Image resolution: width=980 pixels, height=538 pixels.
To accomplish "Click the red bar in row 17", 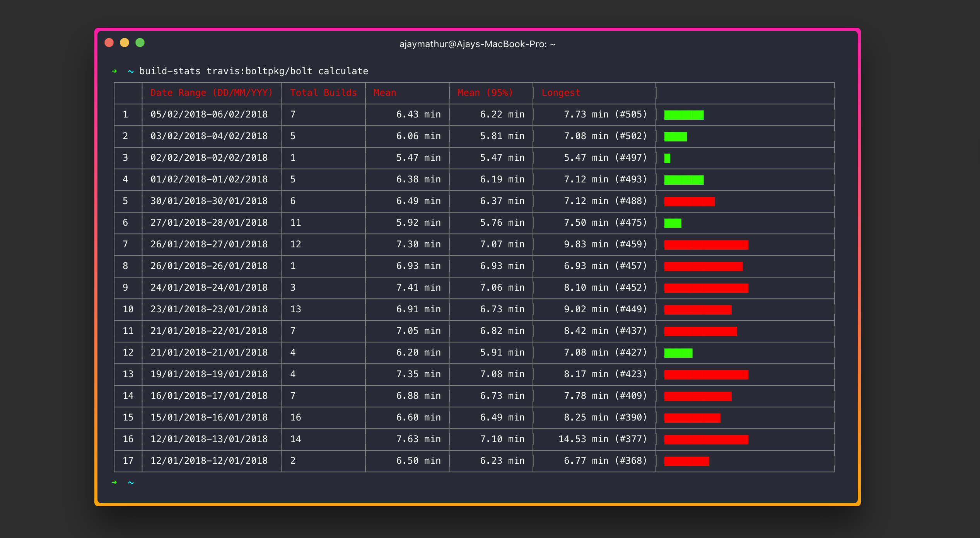I will (686, 461).
